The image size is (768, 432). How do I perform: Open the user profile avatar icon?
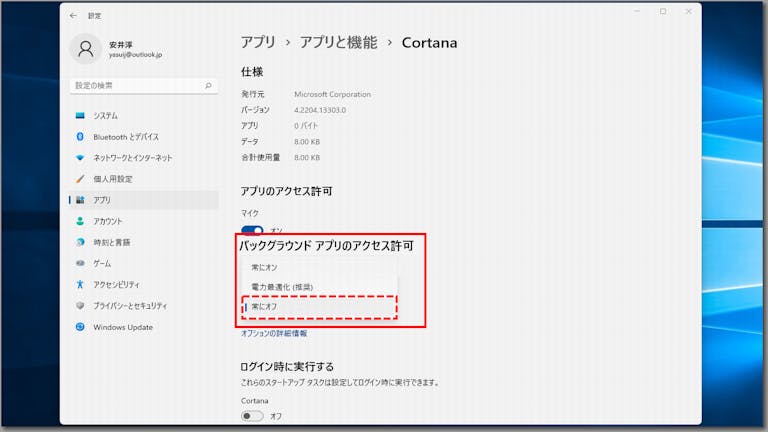click(86, 49)
